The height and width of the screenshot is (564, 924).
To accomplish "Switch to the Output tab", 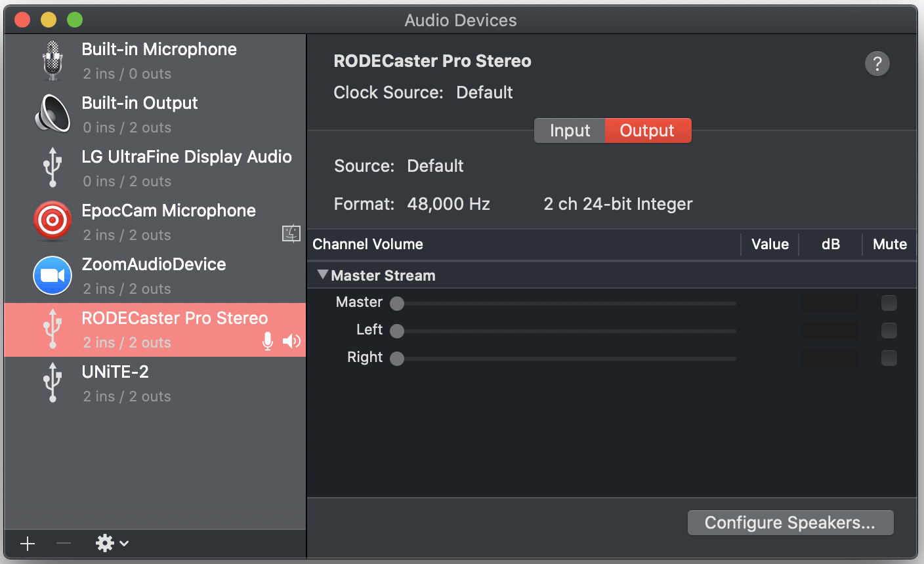I will coord(647,131).
